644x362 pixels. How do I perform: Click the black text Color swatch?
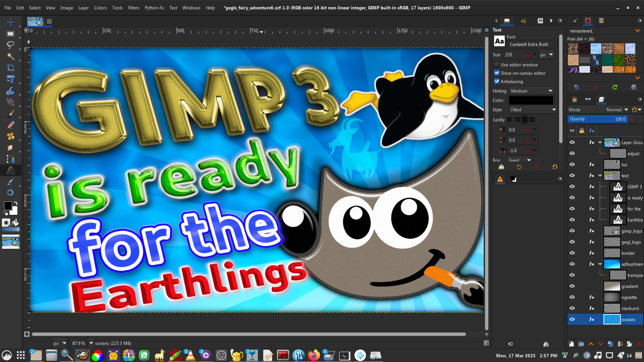(x=531, y=100)
